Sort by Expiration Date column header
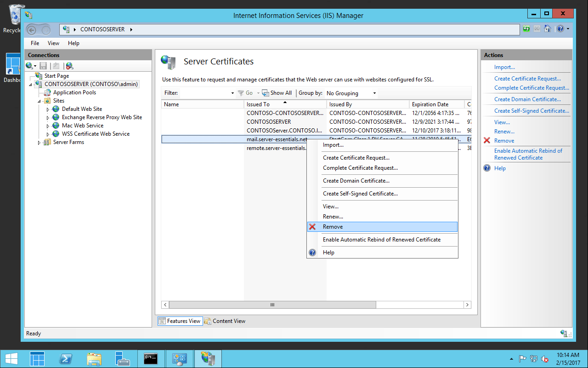Viewport: 588px width, 368px height. 437,104
